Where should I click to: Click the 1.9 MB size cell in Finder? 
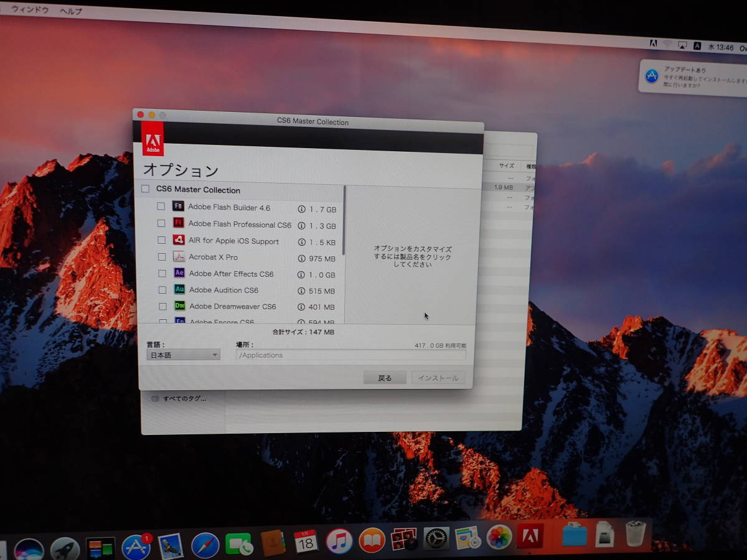[504, 187]
